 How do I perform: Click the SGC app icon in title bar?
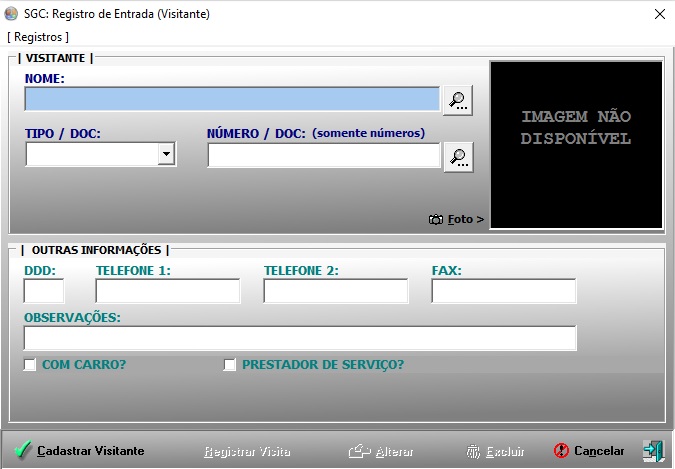(12, 14)
